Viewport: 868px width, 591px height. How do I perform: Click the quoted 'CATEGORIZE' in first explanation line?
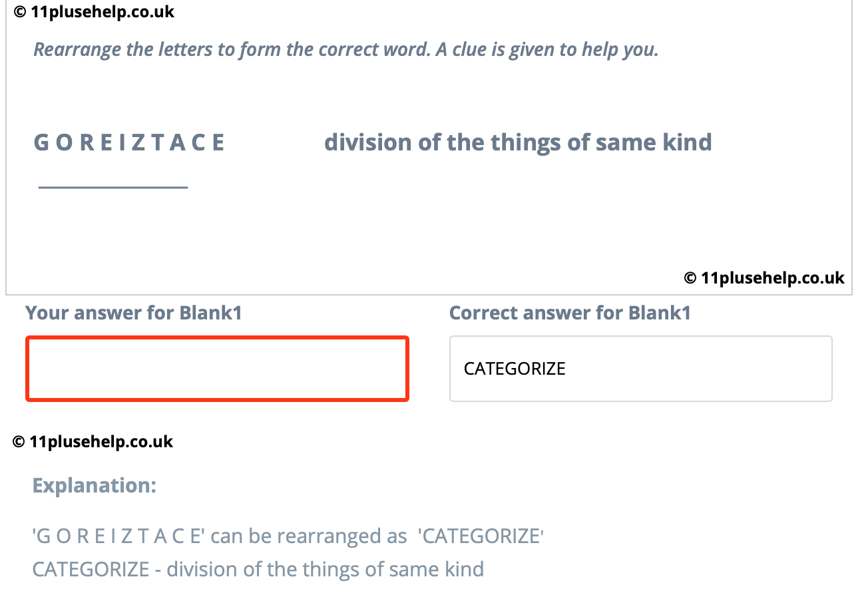coord(481,536)
